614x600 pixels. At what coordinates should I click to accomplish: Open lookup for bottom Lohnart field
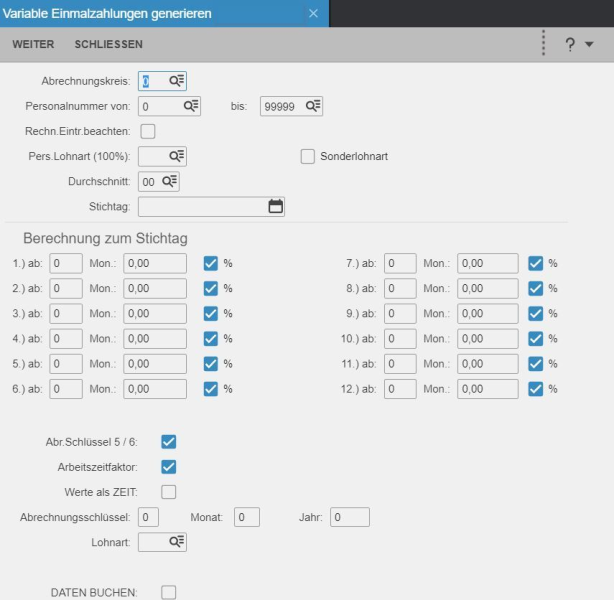pyautogui.click(x=177, y=542)
